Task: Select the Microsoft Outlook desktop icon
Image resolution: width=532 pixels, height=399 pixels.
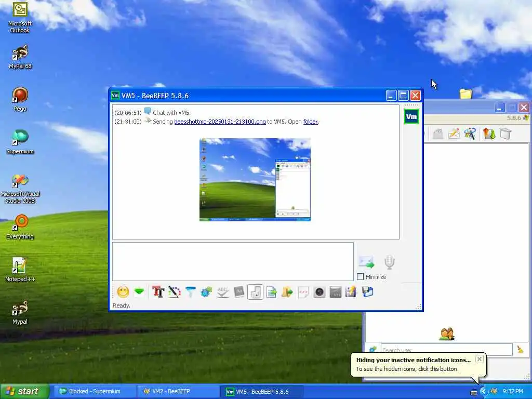Action: (x=20, y=18)
